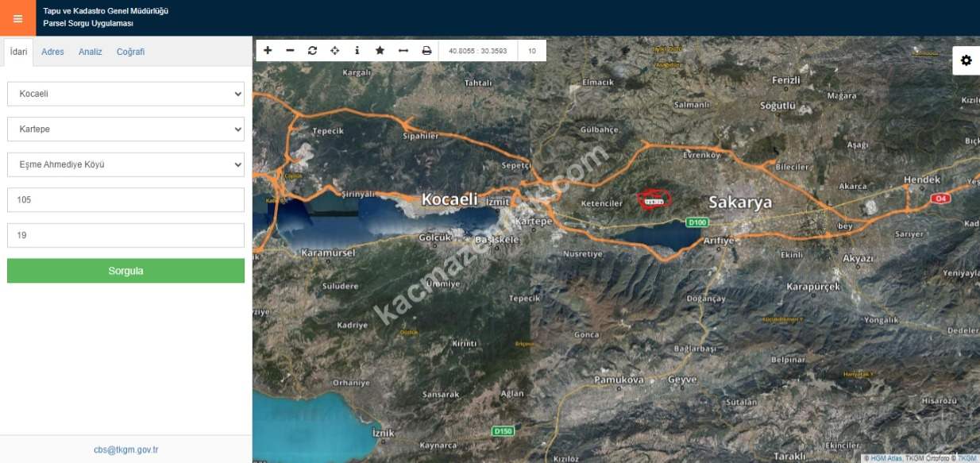This screenshot has height=463, width=980.
Task: Open the map settings gear
Action: [966, 60]
